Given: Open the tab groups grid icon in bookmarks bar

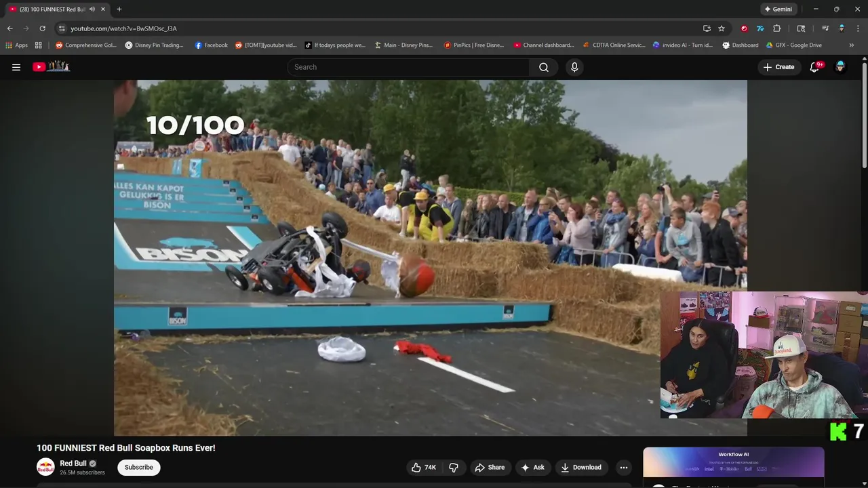Looking at the screenshot, I should click(39, 45).
